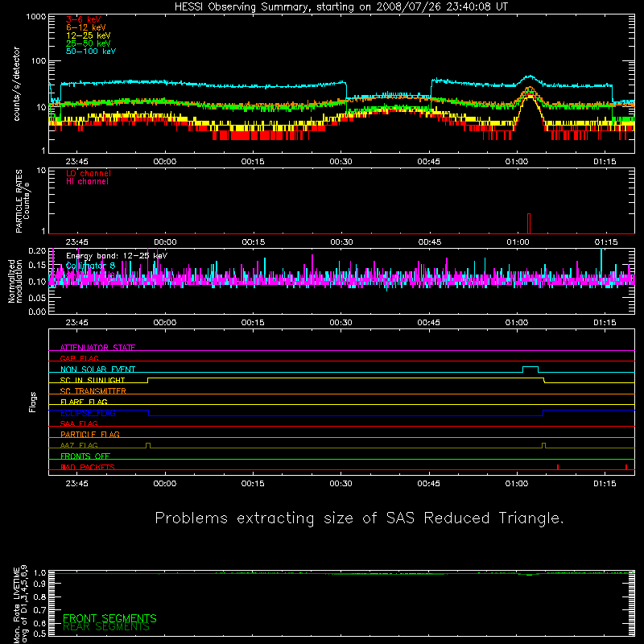This screenshot has width=644, height=644.
Task: Click the 'PARTICLE FLAG' label
Action: [x=90, y=434]
